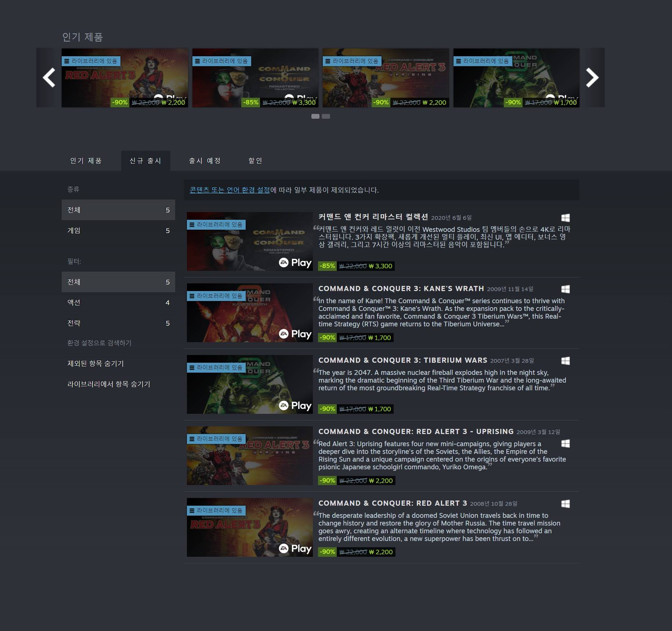This screenshot has height=631, width=672.
Task: Open Command & Conquer: Red Alert 3 - Uprising title
Action: pyautogui.click(x=416, y=431)
